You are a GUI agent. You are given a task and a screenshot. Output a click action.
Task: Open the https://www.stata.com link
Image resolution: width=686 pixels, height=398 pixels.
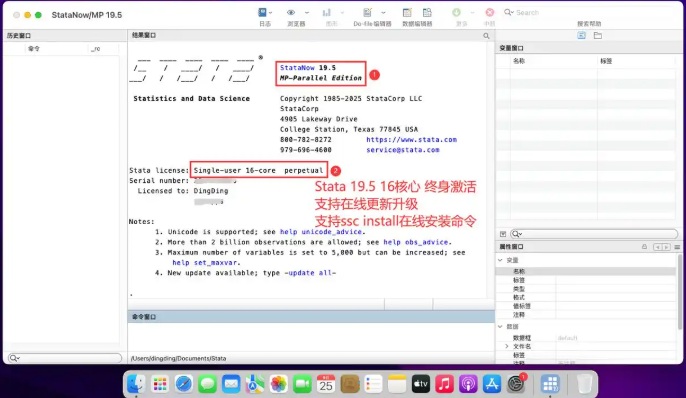tap(411, 140)
